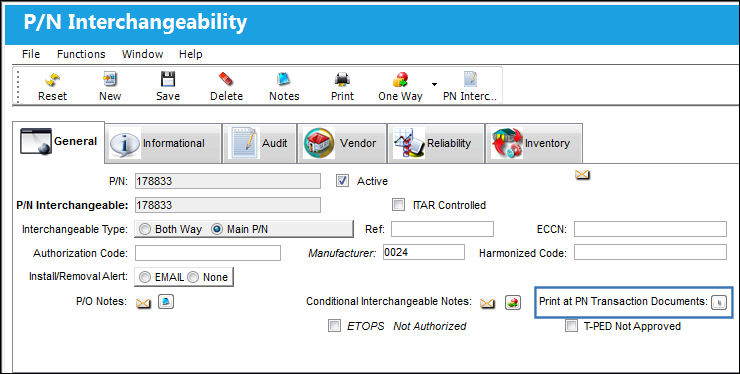Open the File menu
This screenshot has width=740, height=374.
click(x=31, y=54)
